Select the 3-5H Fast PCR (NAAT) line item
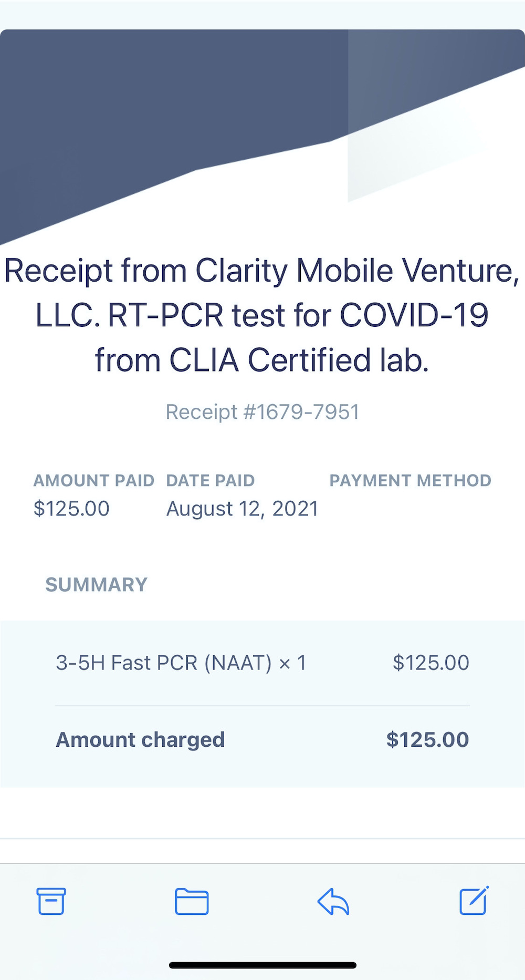 tap(181, 663)
